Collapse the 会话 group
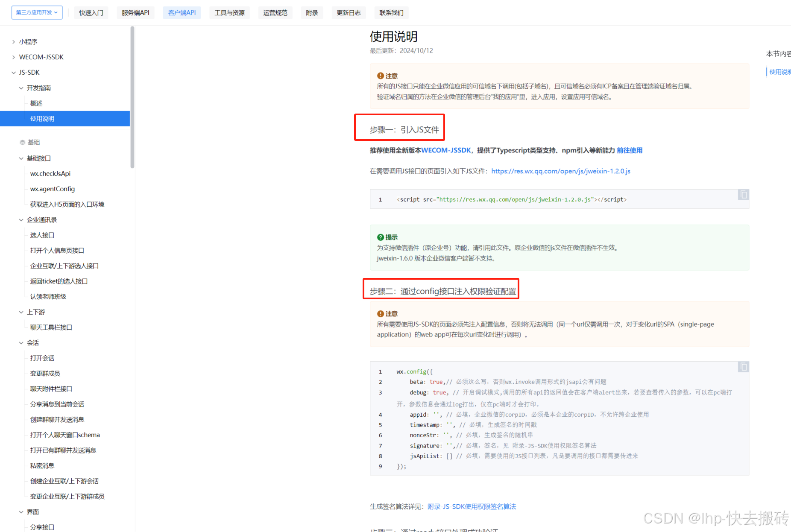The width and height of the screenshot is (791, 532). coord(21,343)
